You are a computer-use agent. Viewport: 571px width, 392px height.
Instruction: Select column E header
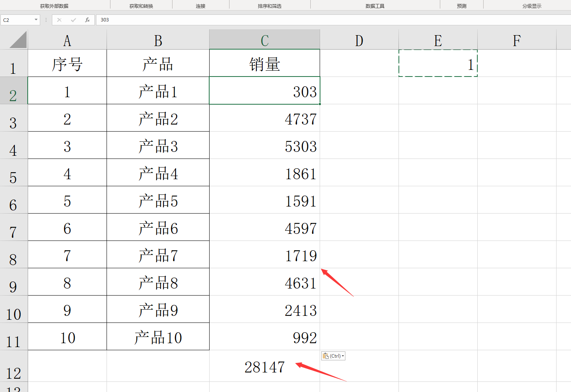point(438,39)
